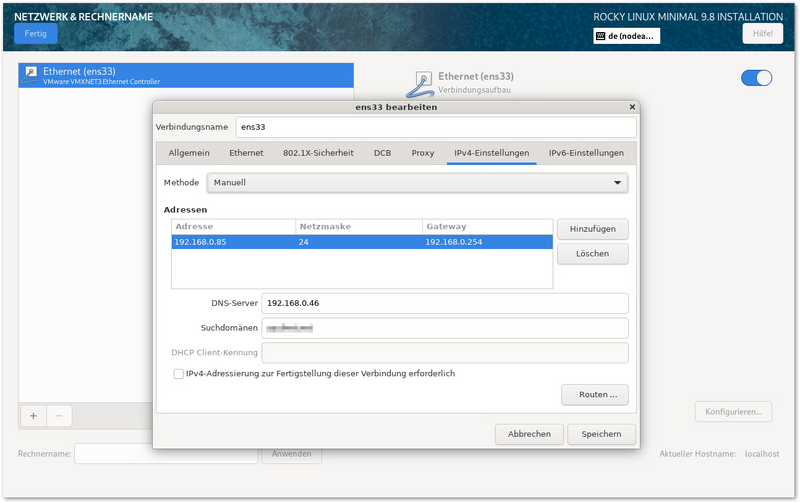The image size is (800, 503).
Task: Click Abbrechen to cancel editing
Action: tap(529, 434)
